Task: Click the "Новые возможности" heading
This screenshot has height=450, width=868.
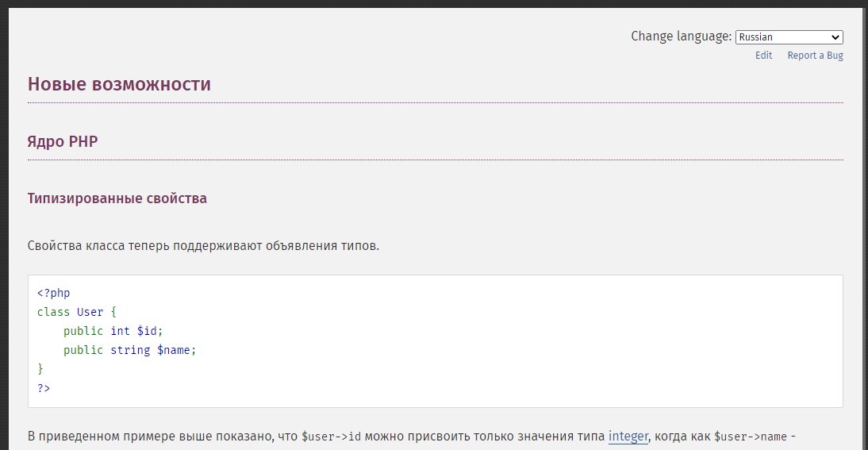Action: point(119,84)
